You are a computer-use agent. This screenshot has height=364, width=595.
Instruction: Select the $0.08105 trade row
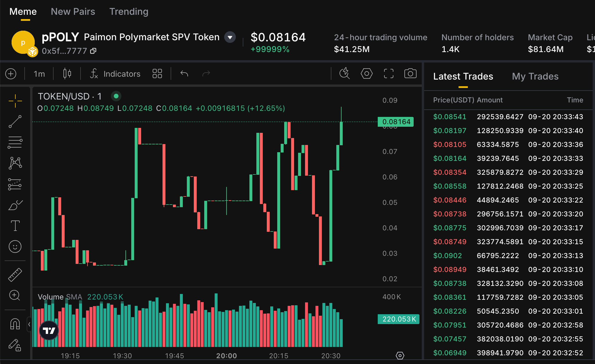point(508,145)
